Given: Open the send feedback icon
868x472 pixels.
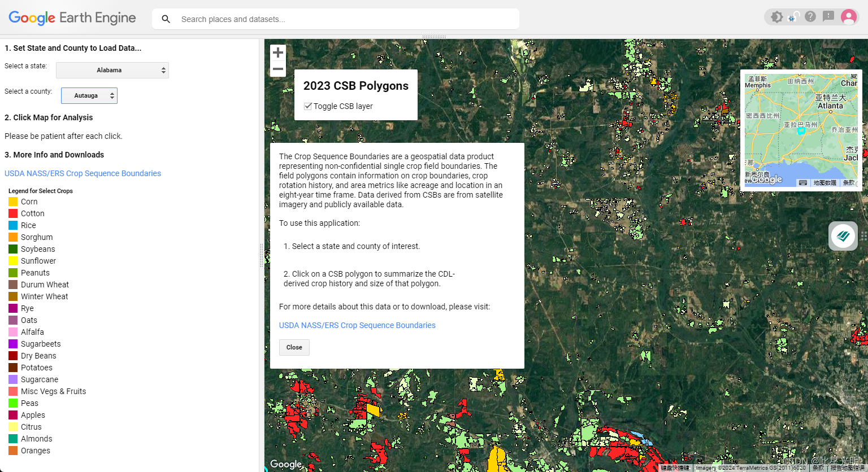Looking at the screenshot, I should [828, 16].
